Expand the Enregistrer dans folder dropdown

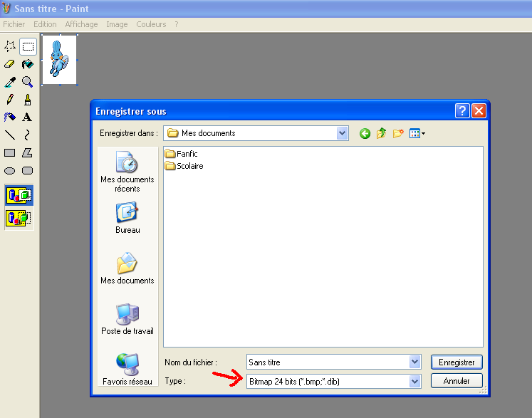pyautogui.click(x=343, y=133)
